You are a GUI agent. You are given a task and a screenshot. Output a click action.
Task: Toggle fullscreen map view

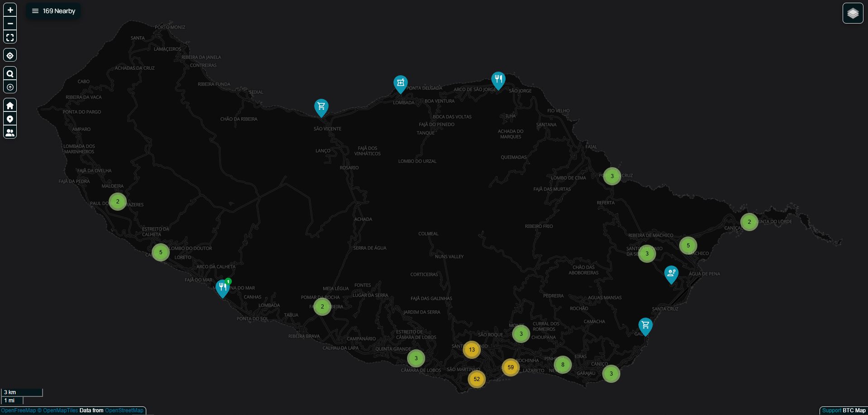coord(10,37)
